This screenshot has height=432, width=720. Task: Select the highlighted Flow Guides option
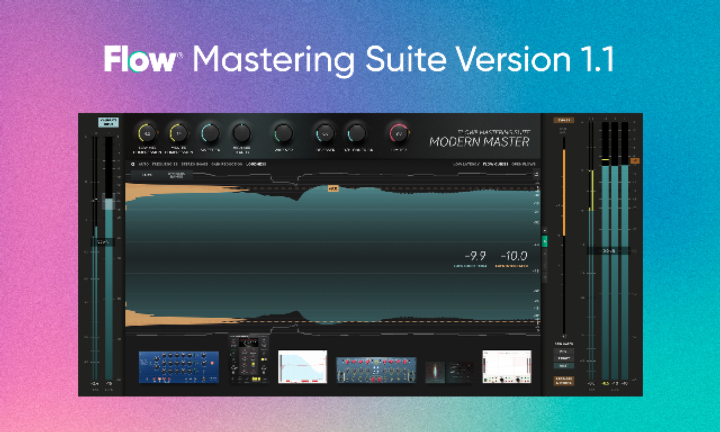point(495,164)
